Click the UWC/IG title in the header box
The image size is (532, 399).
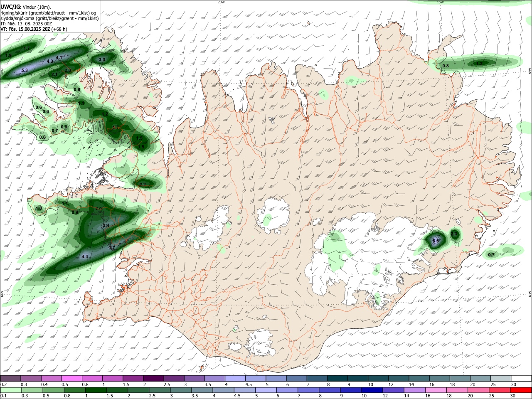[x=10, y=6]
